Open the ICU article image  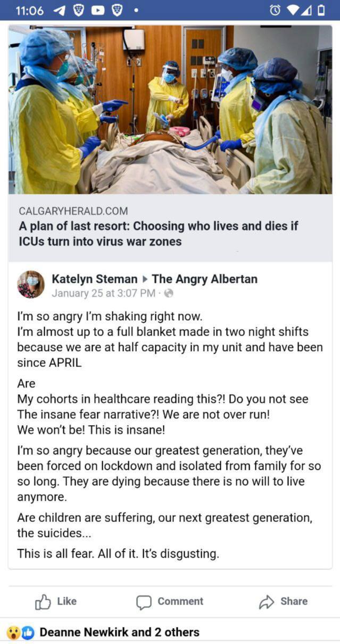coord(170,109)
